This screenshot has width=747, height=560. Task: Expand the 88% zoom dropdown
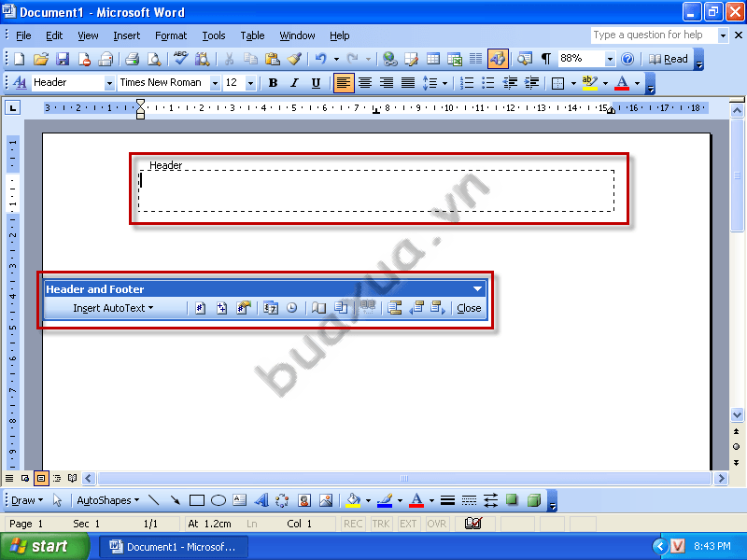tap(610, 59)
